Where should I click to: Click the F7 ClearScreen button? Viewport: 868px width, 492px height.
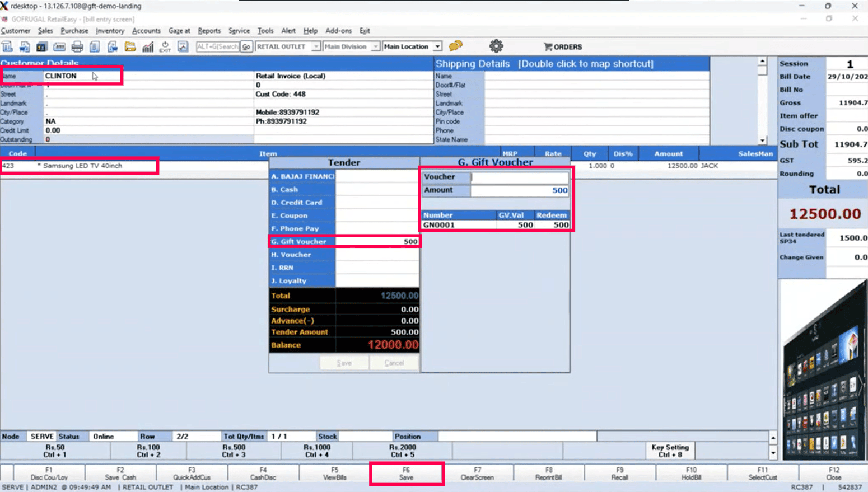click(477, 474)
